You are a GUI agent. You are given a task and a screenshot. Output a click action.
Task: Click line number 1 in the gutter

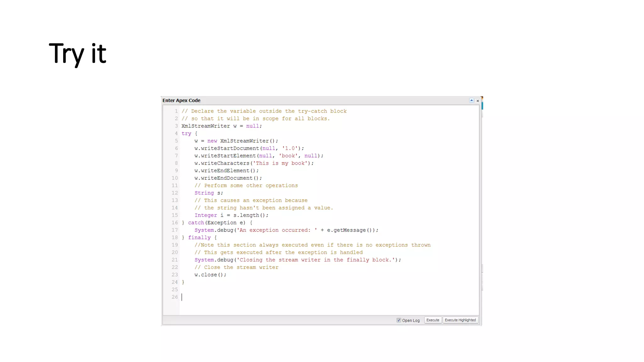point(176,111)
